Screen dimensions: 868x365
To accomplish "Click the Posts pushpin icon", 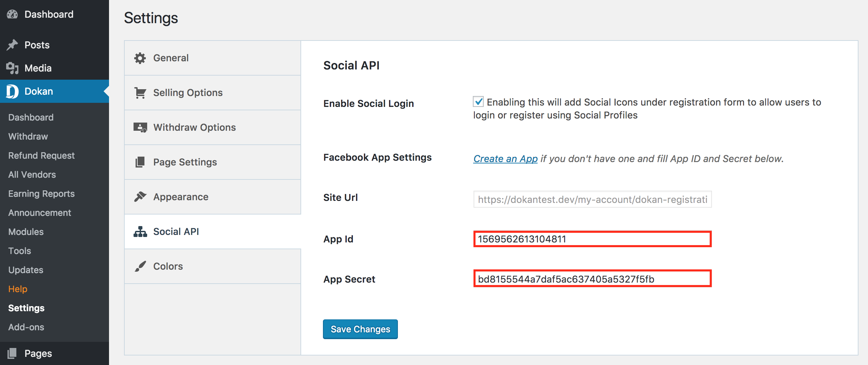I will [12, 45].
